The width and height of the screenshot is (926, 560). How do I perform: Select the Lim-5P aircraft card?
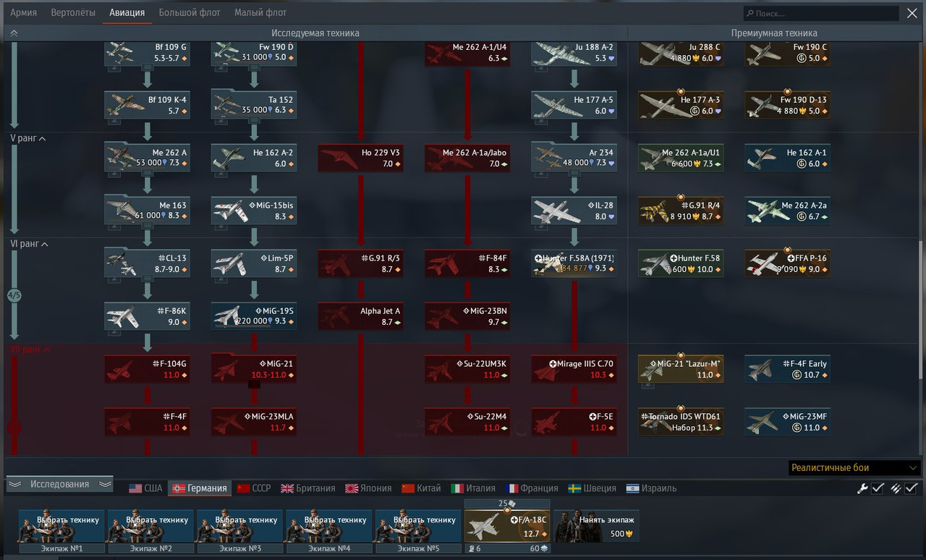click(254, 263)
